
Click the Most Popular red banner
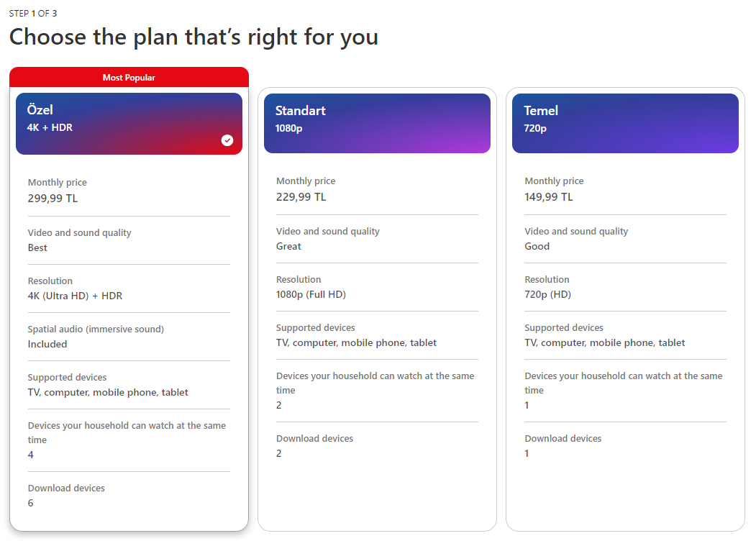(x=129, y=77)
